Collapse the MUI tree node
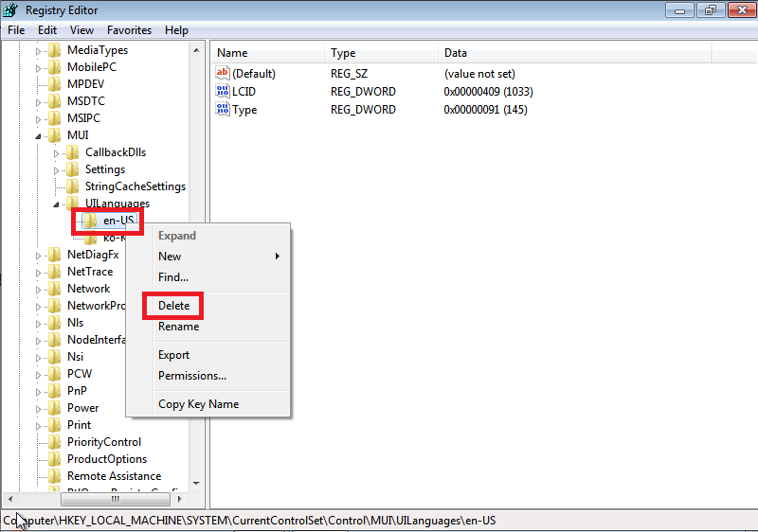 39,136
